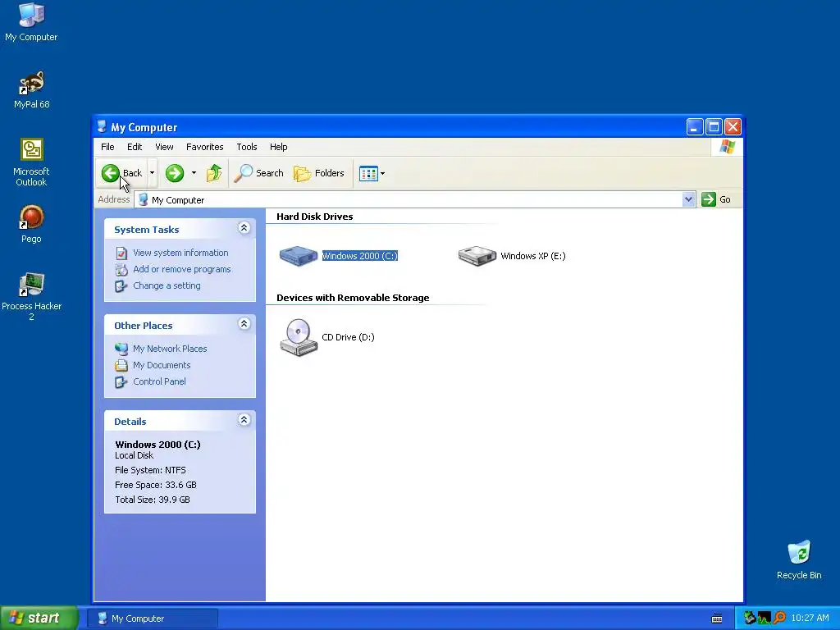Toggle the Folders pane

click(319, 173)
